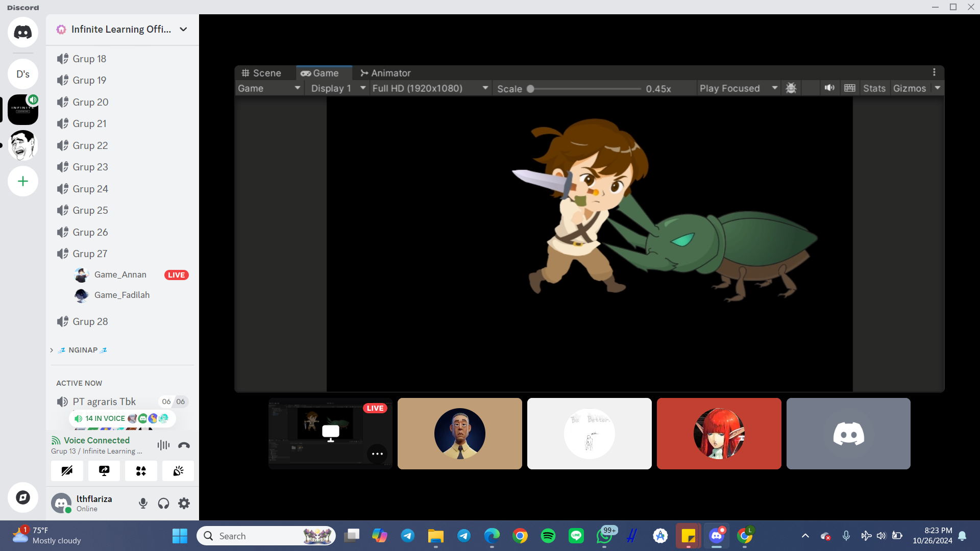Switch to Animator tab in stream
The height and width of the screenshot is (551, 980).
coord(385,73)
